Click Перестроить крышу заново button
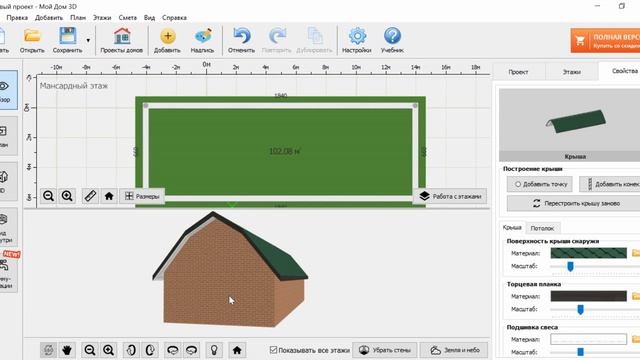The image size is (640, 360). [573, 203]
